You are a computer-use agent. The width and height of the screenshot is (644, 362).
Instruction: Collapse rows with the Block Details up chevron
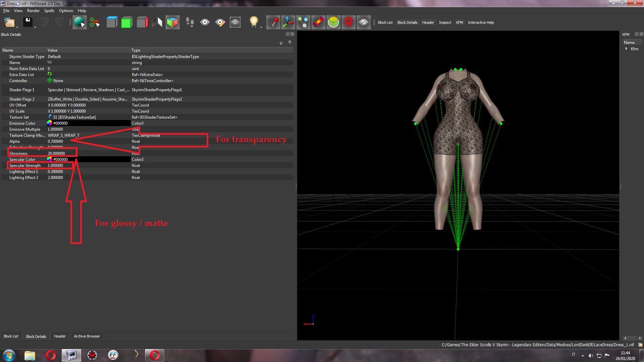tap(290, 42)
